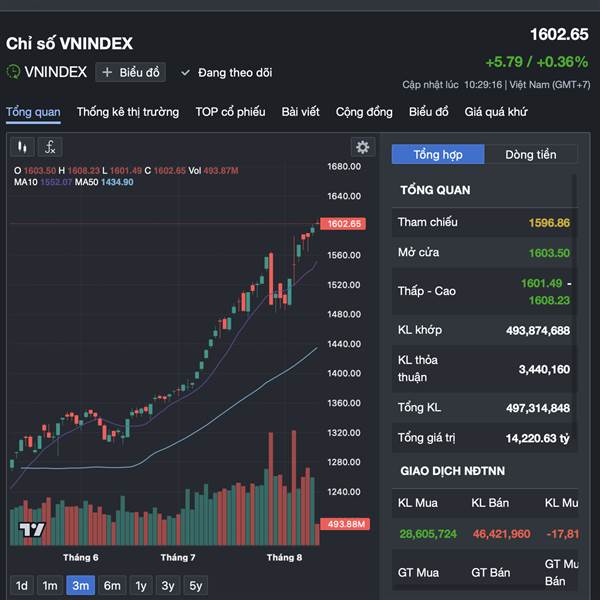600x600 pixels.
Task: Click the plus Biểu đồ button
Action: pyautogui.click(x=130, y=72)
